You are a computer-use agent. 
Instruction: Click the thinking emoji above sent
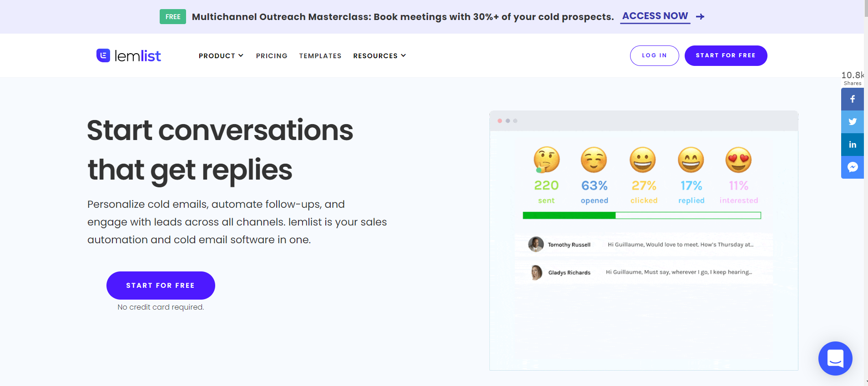pyautogui.click(x=546, y=160)
